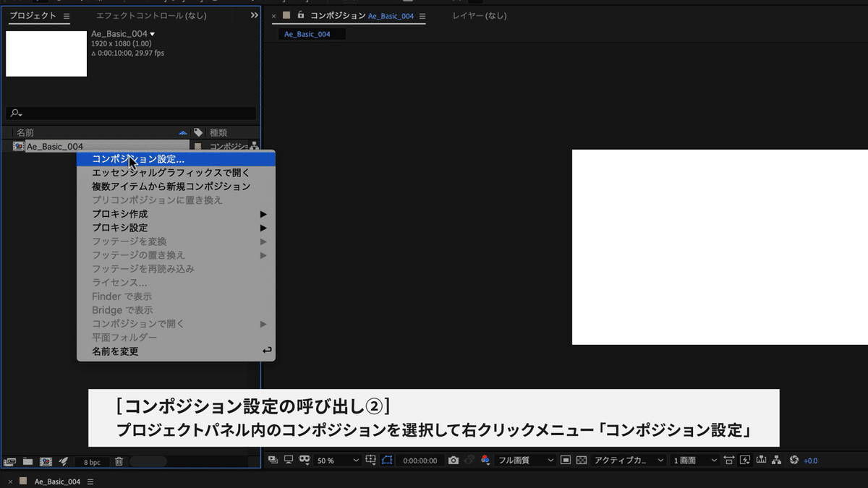Screen dimensions: 868x488
Task: Toggle the composition viewer lock icon
Action: point(300,15)
